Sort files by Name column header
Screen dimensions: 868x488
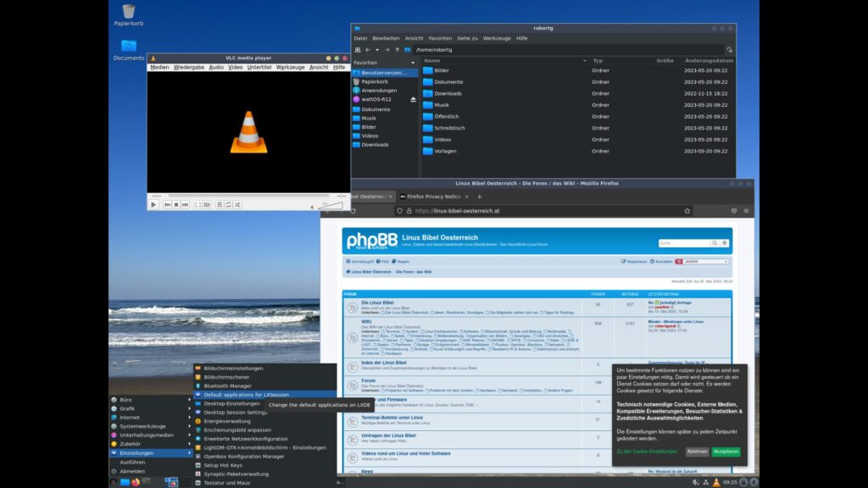(x=504, y=60)
